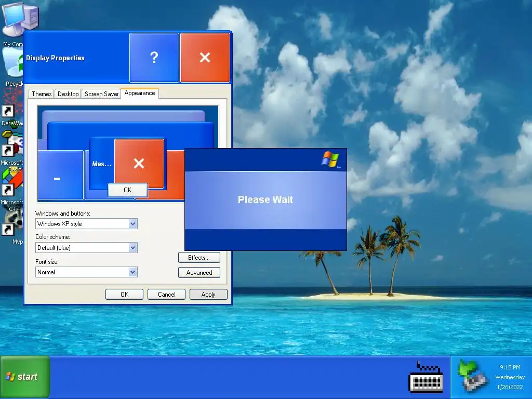Open the Screen Saver tab
The image size is (532, 399).
tap(101, 94)
